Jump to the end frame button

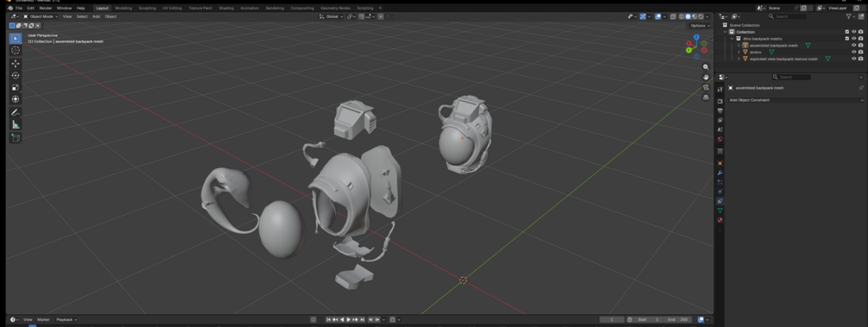click(x=362, y=320)
